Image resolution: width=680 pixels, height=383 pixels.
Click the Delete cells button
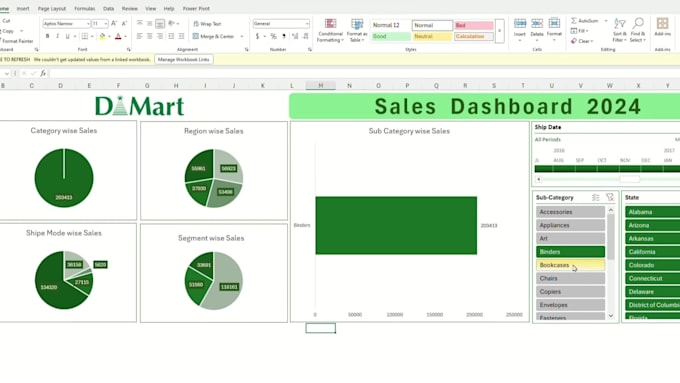click(x=537, y=29)
